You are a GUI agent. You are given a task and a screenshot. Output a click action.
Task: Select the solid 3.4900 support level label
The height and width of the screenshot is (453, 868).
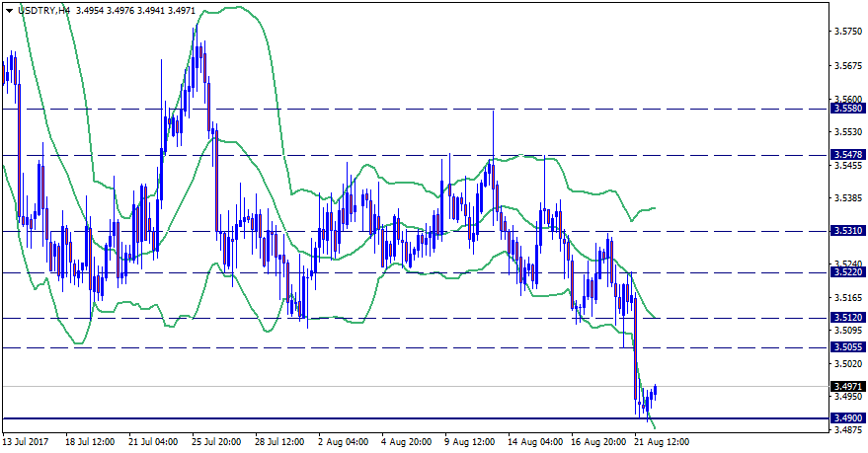coord(848,418)
